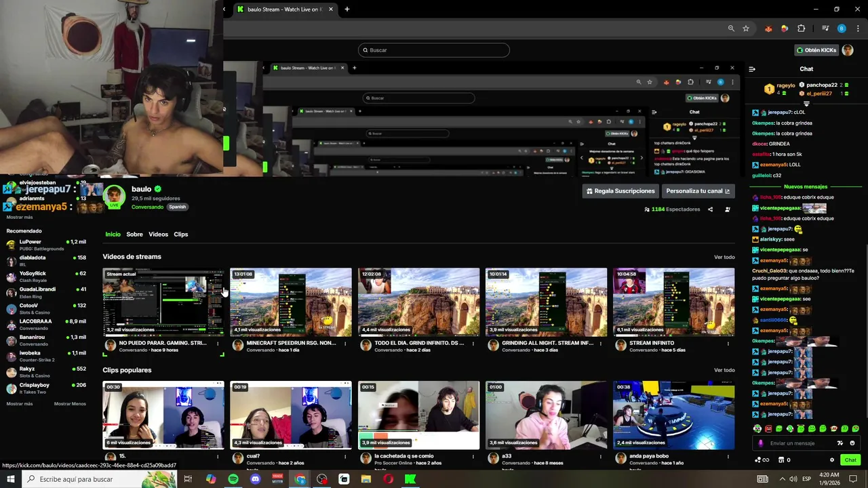Click in the Buscar search field
Viewport: 868px width, 488px height.
pyautogui.click(x=434, y=50)
